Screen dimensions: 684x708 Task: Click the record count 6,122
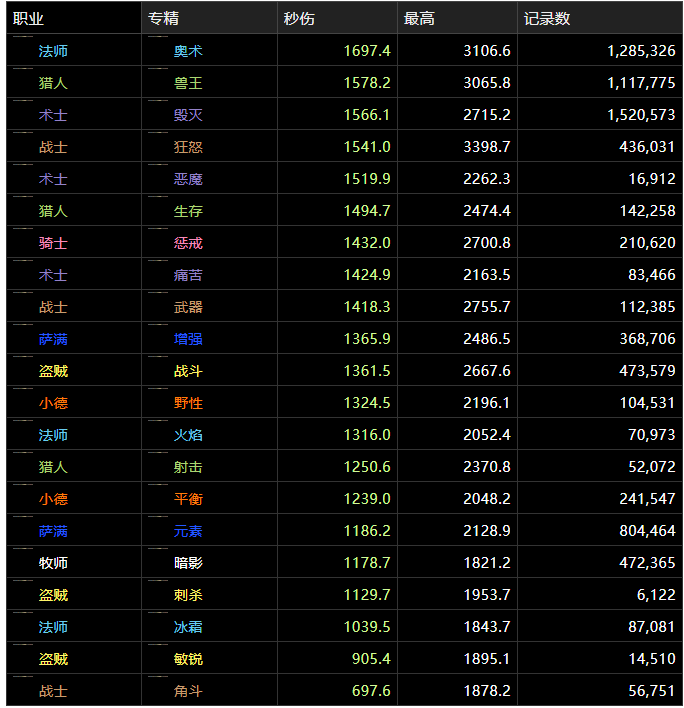[656, 595]
